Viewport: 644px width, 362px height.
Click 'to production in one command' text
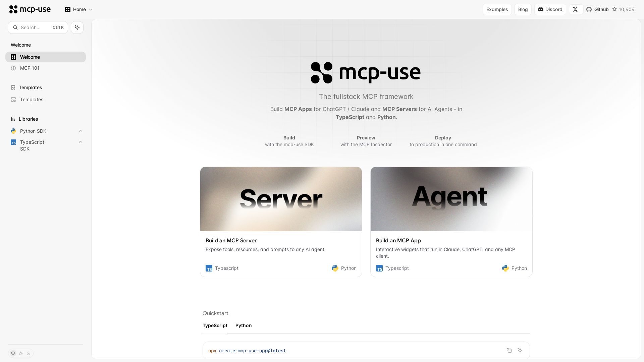tap(443, 144)
